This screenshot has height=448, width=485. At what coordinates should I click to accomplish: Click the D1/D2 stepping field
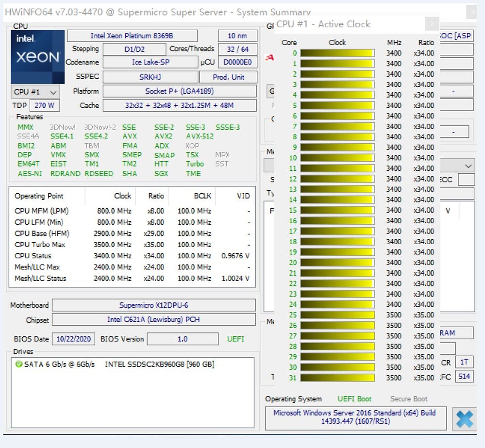pos(134,49)
